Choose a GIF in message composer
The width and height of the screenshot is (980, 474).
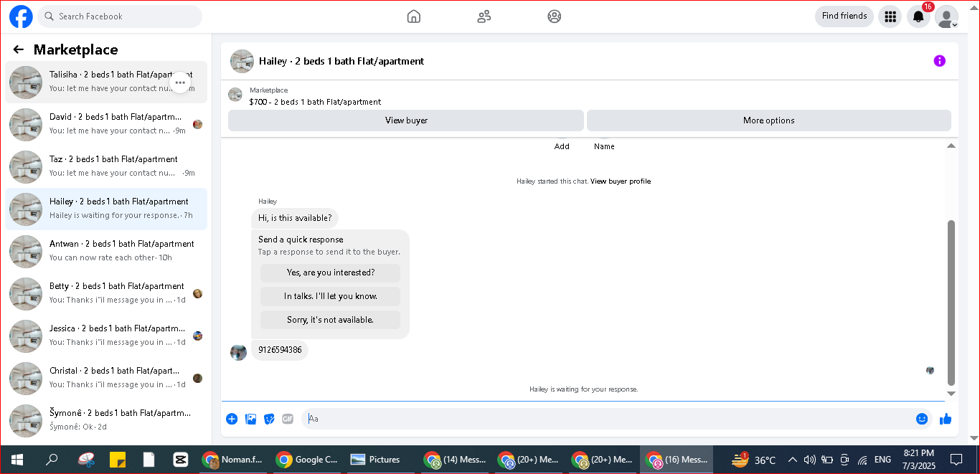[x=288, y=419]
